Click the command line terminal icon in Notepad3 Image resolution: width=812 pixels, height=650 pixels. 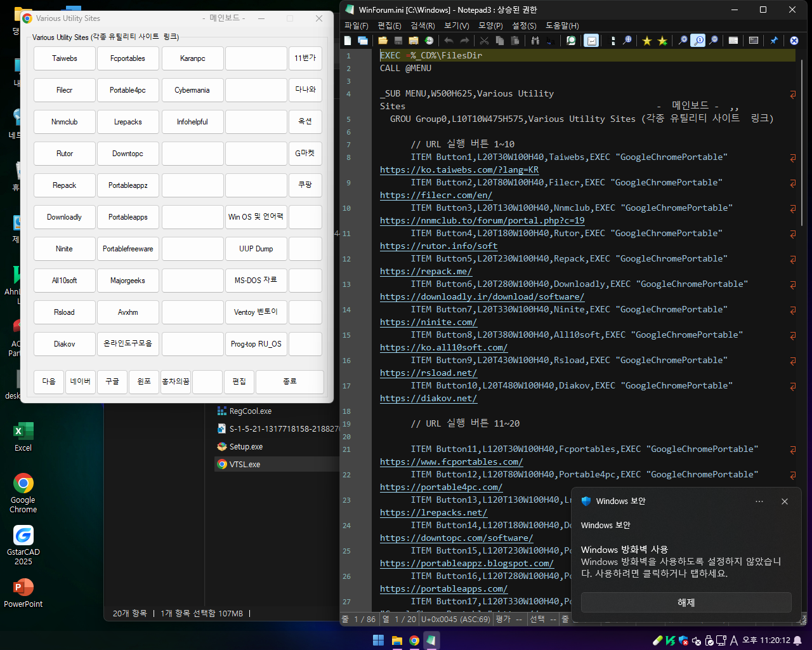pos(754,41)
